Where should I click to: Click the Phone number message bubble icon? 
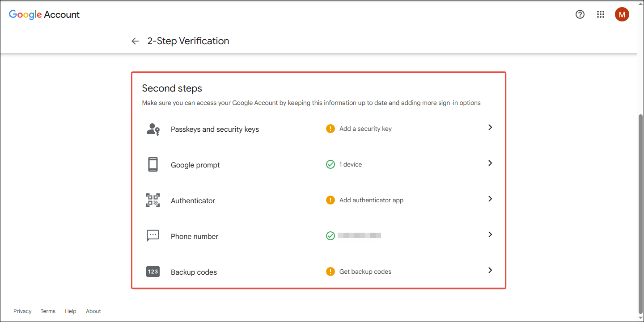point(153,236)
